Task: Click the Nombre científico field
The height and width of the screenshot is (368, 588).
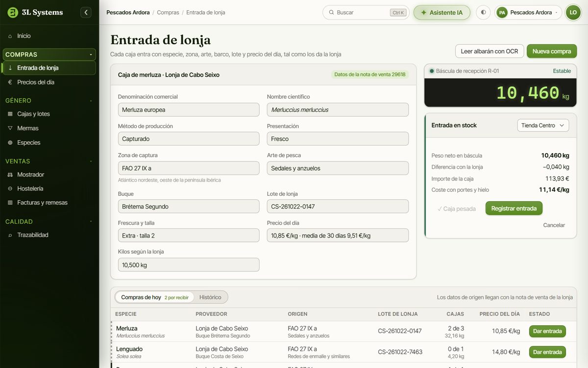Action: [x=338, y=110]
